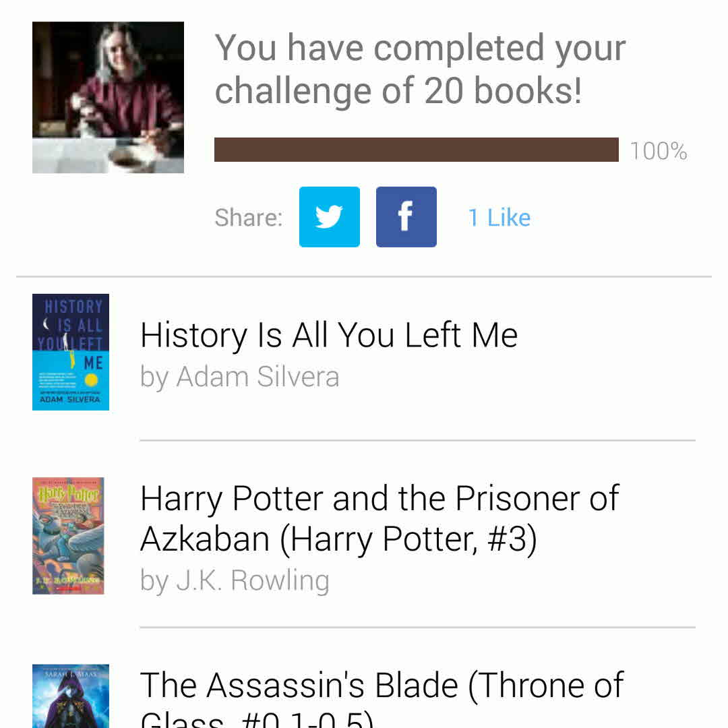The height and width of the screenshot is (728, 728).
Task: Select The Assassin's Blade book title
Action: [382, 686]
